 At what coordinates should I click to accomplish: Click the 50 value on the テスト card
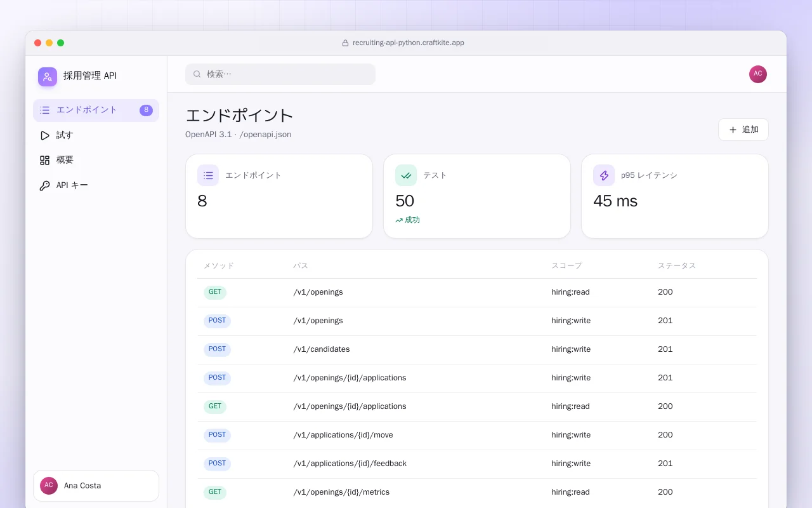pos(405,201)
